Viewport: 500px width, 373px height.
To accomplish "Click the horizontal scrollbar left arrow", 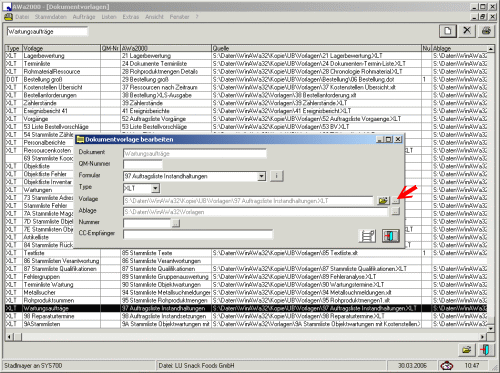I will pos(9,337).
